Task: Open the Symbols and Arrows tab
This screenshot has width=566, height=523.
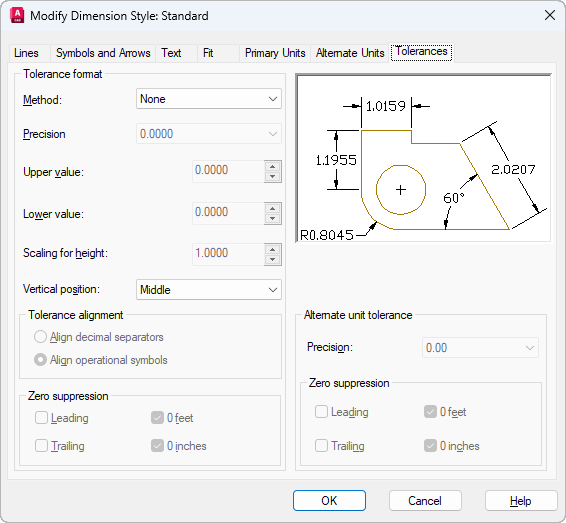Action: [x=103, y=53]
